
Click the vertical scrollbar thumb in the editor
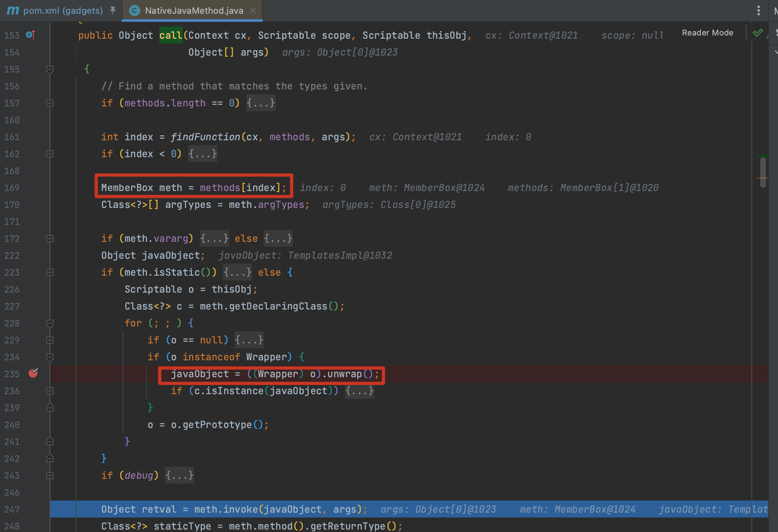[x=763, y=172]
